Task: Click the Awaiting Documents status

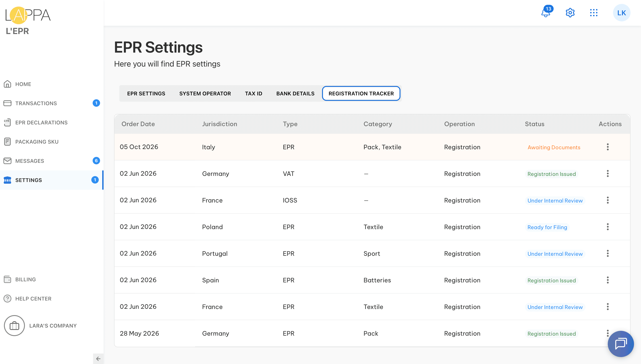Action: pyautogui.click(x=554, y=147)
